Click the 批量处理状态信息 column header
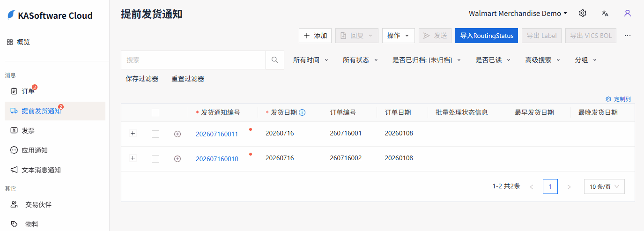Screen dimensions: 644x231 [462, 112]
